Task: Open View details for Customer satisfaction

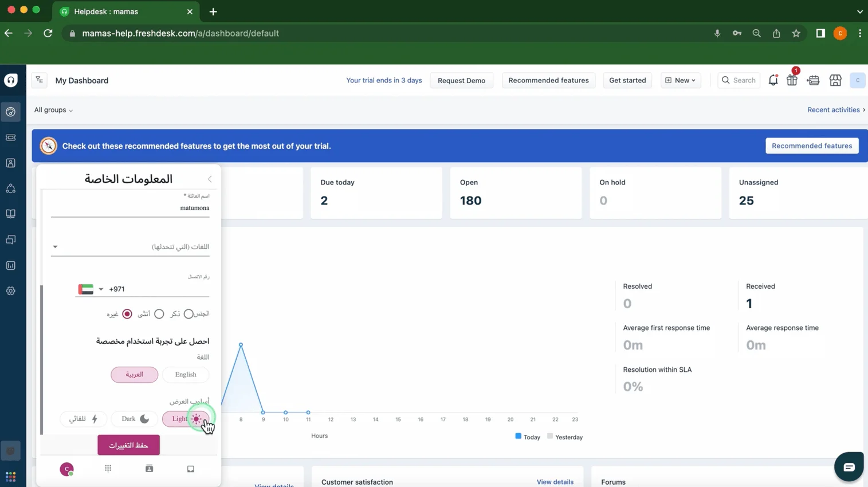Action: point(555,482)
